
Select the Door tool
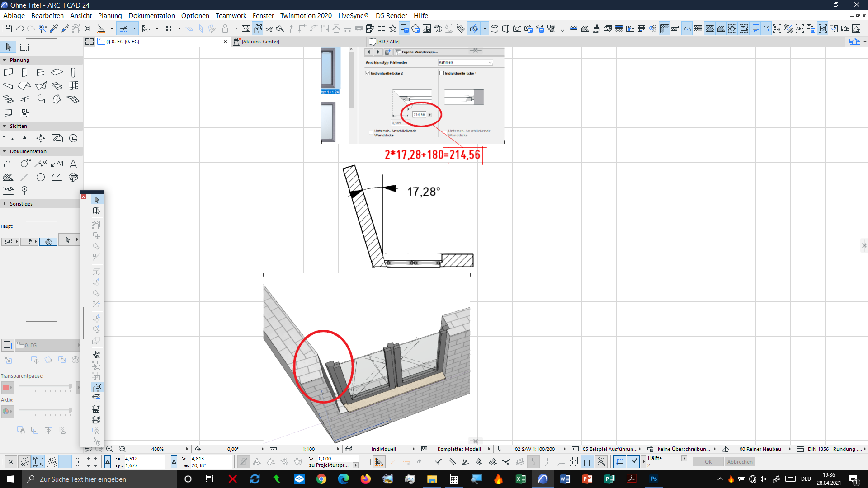tap(24, 72)
